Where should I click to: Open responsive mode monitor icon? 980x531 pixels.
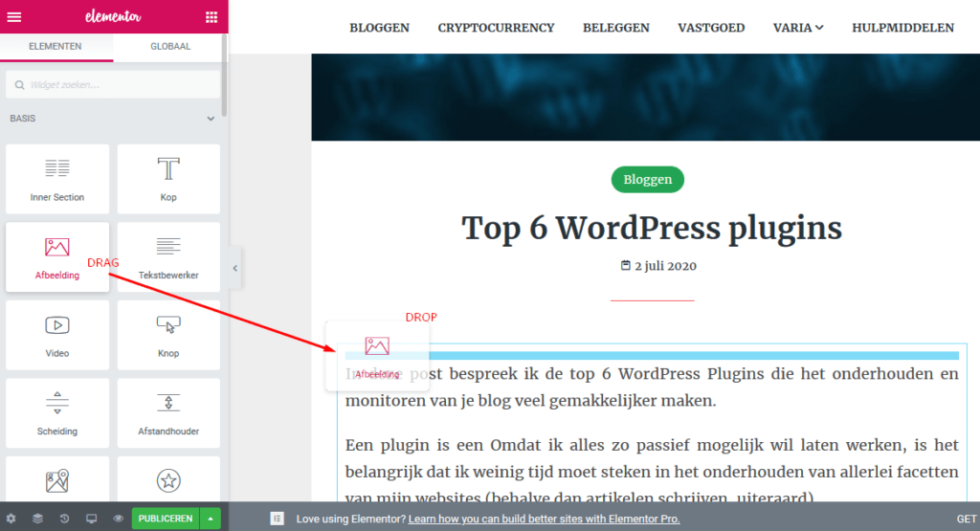coord(91,519)
